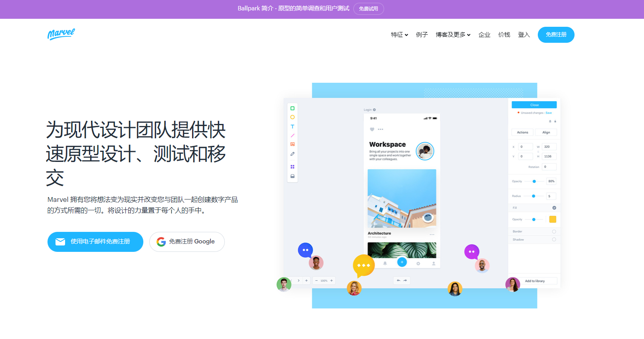The image size is (644, 339).
Task: Click 使用电子邮件免费注册 button
Action: [x=95, y=242]
